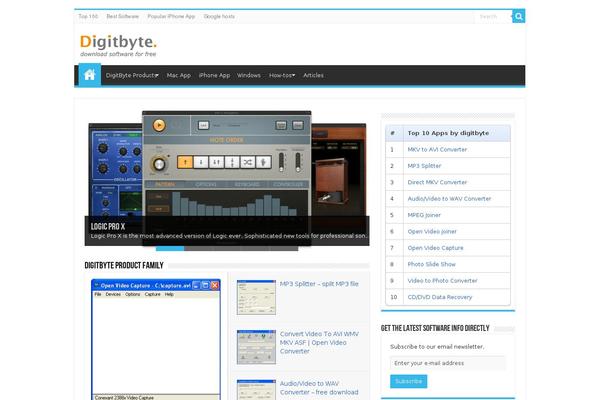
Task: Click the search magnifier button
Action: point(518,16)
